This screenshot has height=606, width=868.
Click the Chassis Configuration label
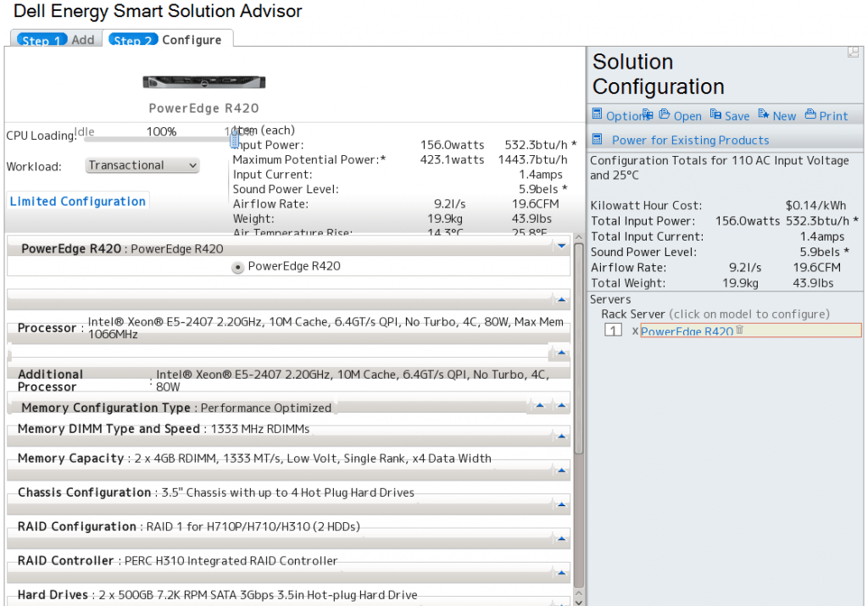[x=84, y=492]
